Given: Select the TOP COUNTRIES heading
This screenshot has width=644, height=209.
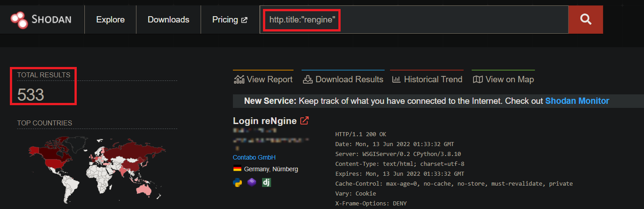Looking at the screenshot, I should point(44,123).
